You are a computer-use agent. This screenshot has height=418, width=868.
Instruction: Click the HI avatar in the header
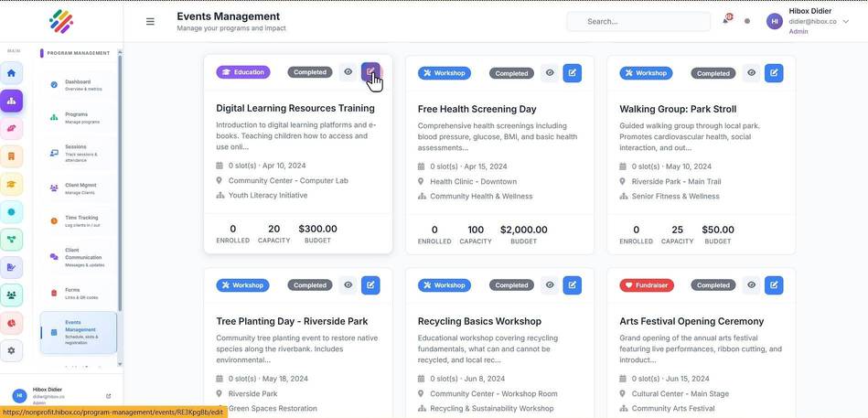775,22
